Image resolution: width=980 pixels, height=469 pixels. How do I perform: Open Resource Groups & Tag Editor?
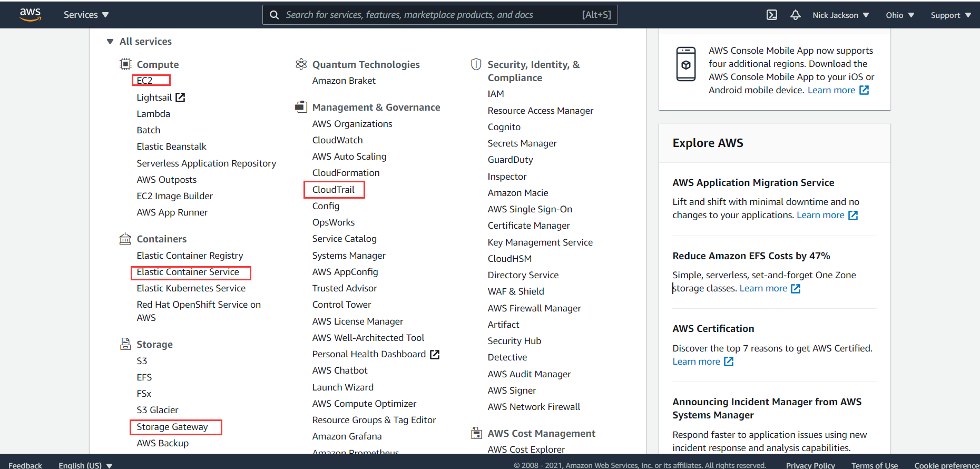[x=374, y=420]
